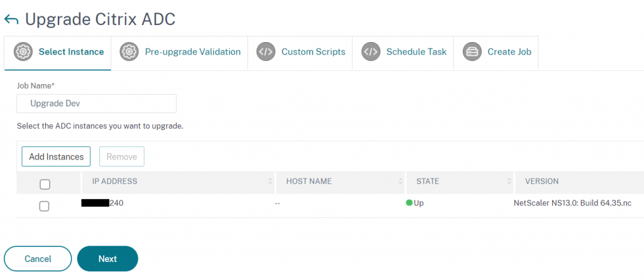The height and width of the screenshot is (279, 644).
Task: Toggle the select-all checkbox in table header
Action: (x=45, y=185)
